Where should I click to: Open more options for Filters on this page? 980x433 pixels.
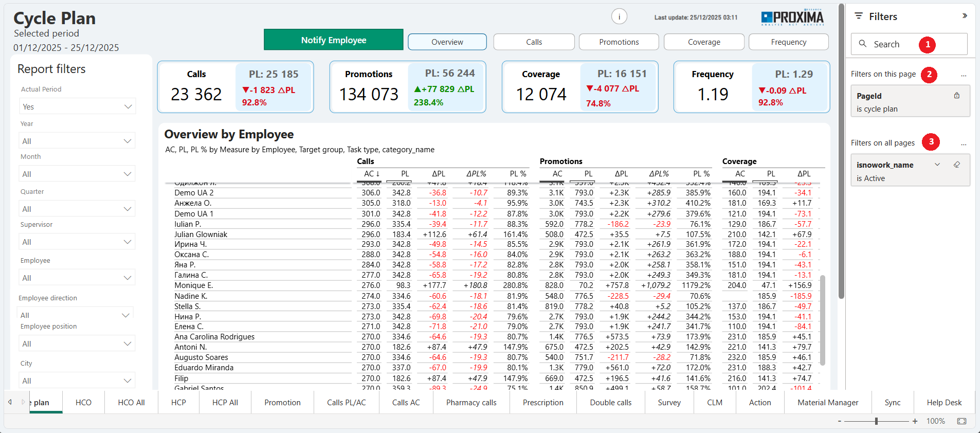click(x=964, y=75)
